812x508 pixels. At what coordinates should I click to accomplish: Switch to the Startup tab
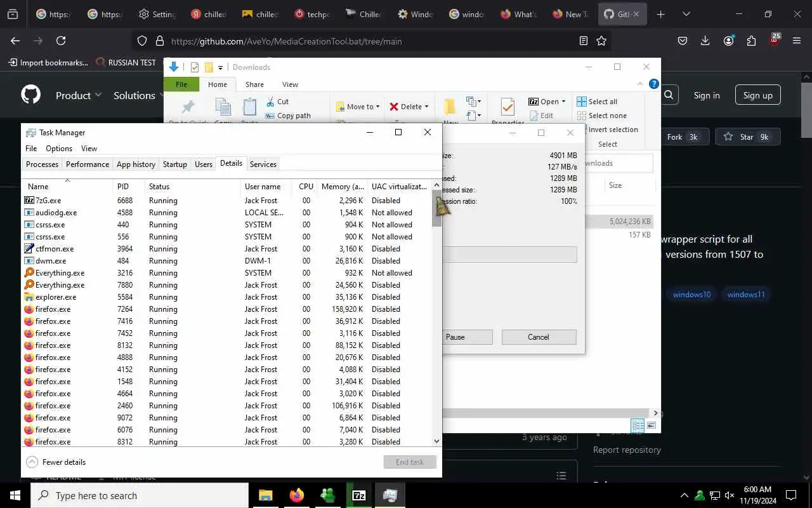click(x=175, y=164)
